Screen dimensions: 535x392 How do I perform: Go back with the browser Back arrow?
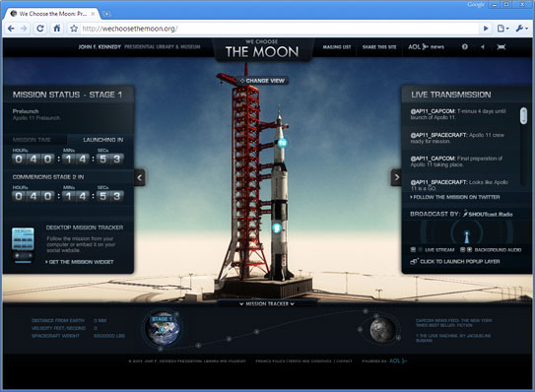tap(11, 29)
